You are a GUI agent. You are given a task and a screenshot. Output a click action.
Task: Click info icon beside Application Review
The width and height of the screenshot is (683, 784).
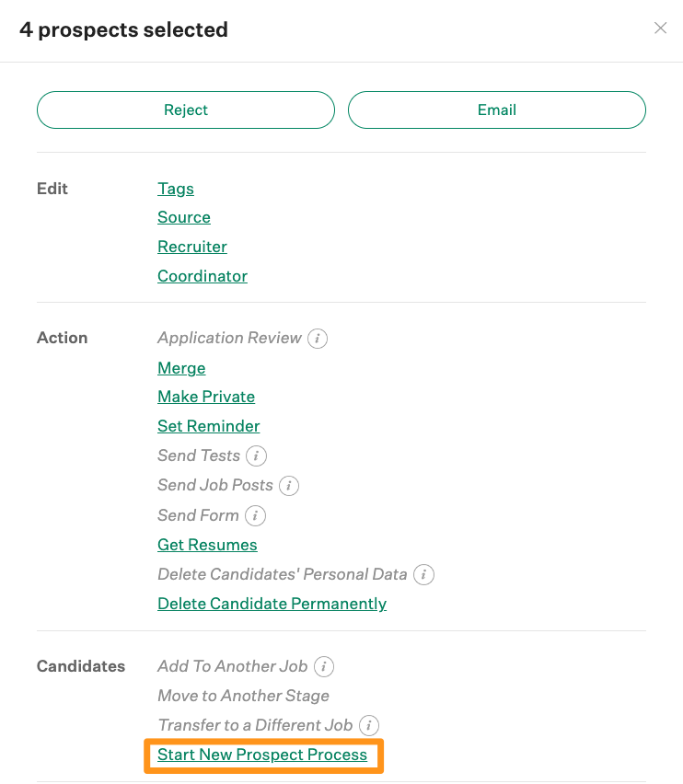click(318, 339)
